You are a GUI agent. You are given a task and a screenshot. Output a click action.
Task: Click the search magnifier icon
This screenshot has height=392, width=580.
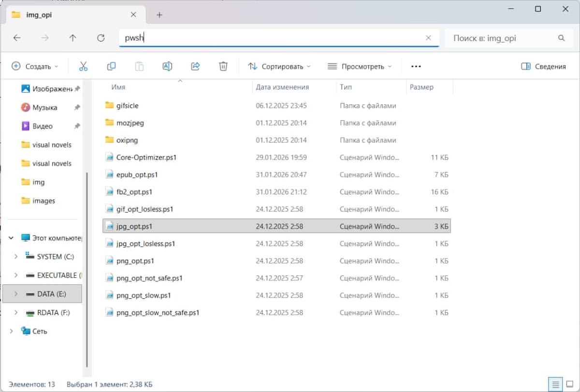pos(561,38)
